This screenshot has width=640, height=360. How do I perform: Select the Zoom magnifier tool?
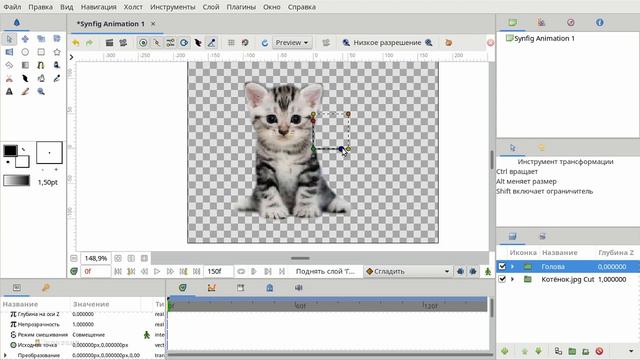(x=41, y=91)
